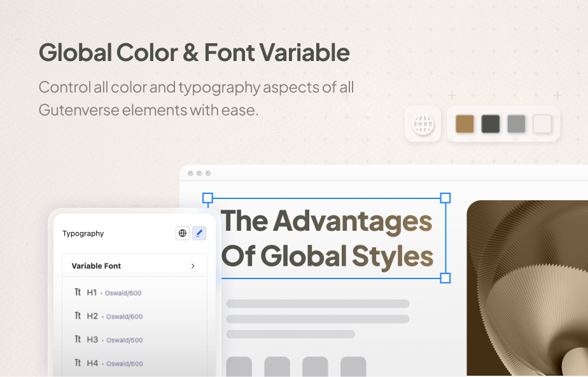
Task: Select the tan brown color swatch
Action: pos(465,124)
